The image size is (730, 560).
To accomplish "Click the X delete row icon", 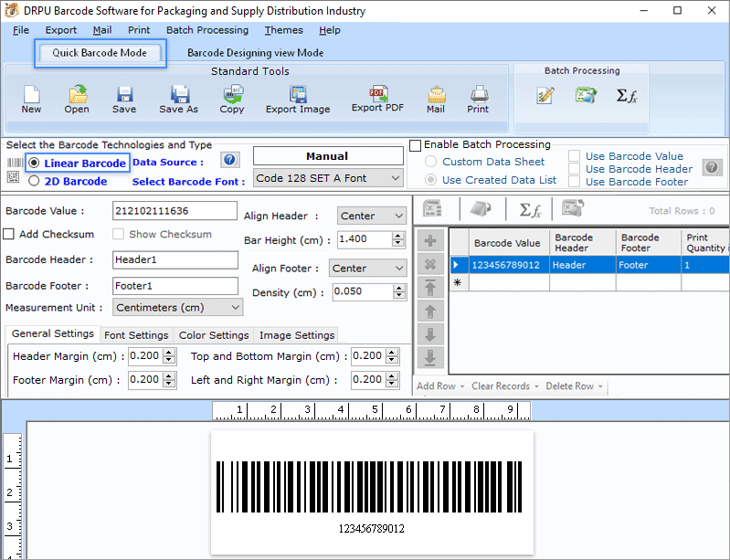I will coord(430,264).
